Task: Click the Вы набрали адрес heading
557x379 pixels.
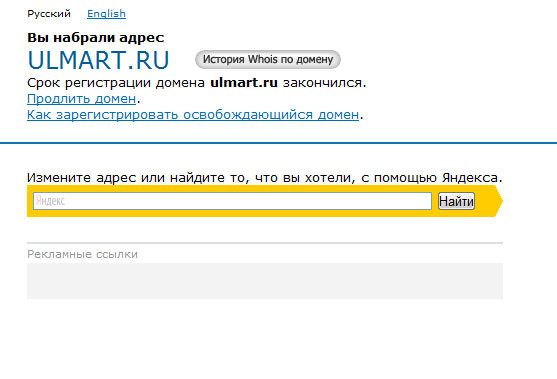Action: coord(96,38)
